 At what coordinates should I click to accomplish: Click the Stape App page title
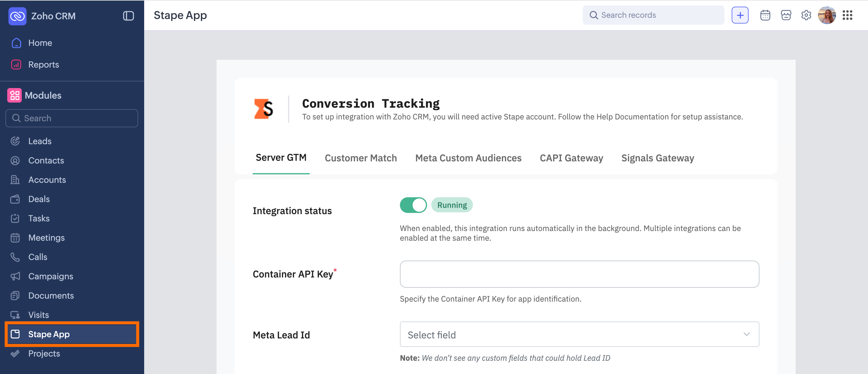coord(180,15)
